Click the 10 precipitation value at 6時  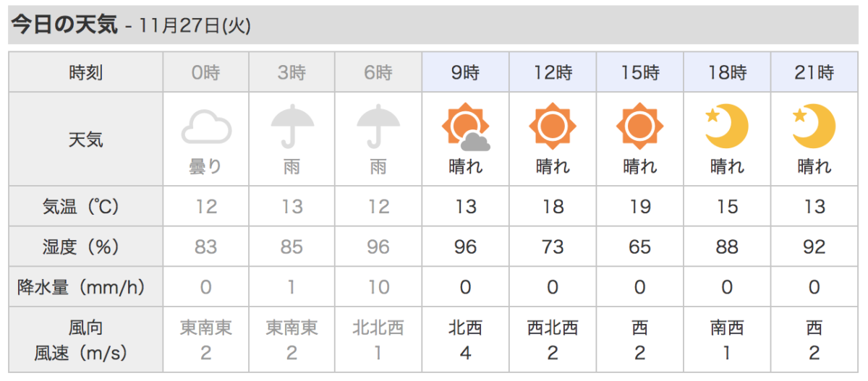point(378,288)
